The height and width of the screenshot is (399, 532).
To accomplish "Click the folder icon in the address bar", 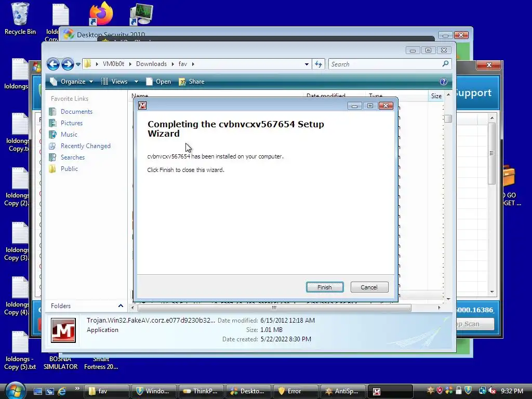I will pyautogui.click(x=87, y=64).
